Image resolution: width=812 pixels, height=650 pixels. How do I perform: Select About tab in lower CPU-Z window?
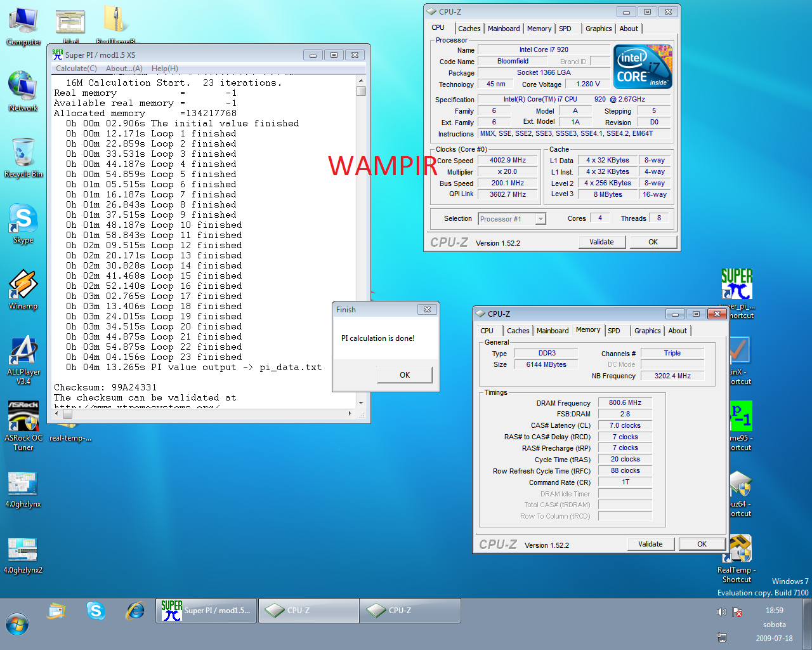point(678,331)
